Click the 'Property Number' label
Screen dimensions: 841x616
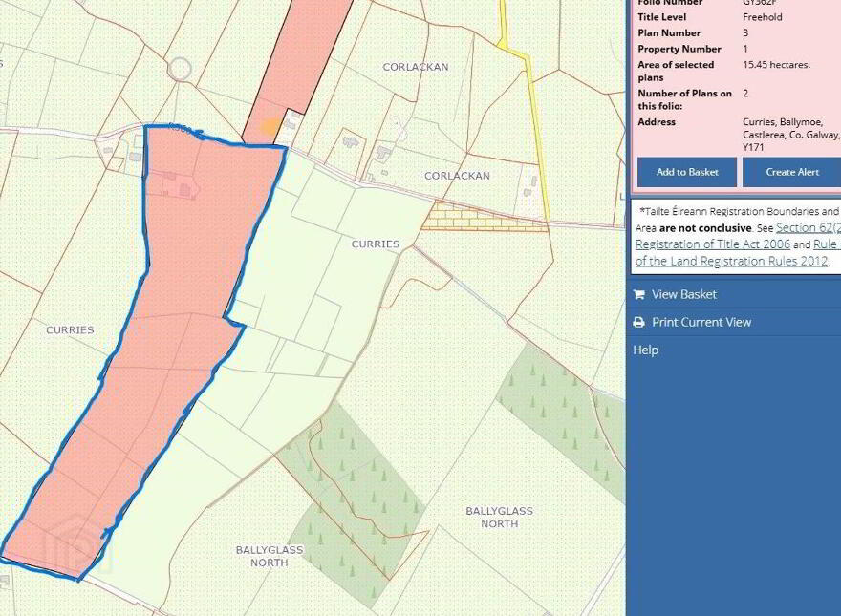click(679, 50)
